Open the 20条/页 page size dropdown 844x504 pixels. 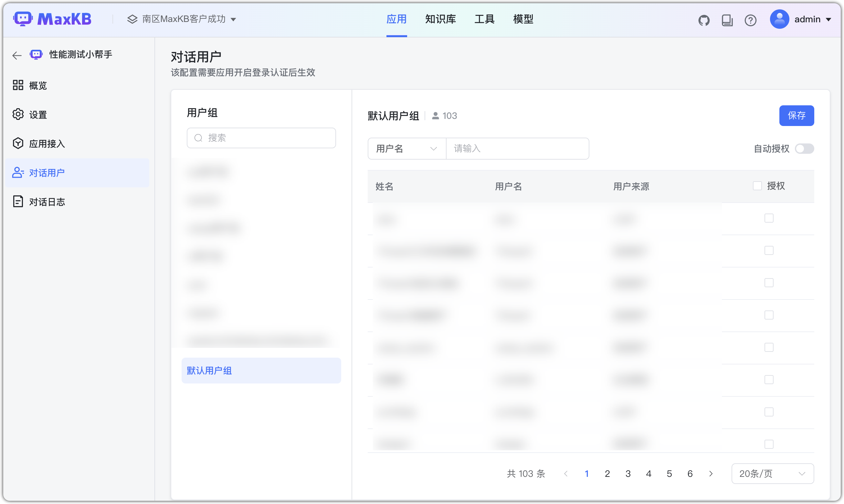(772, 473)
